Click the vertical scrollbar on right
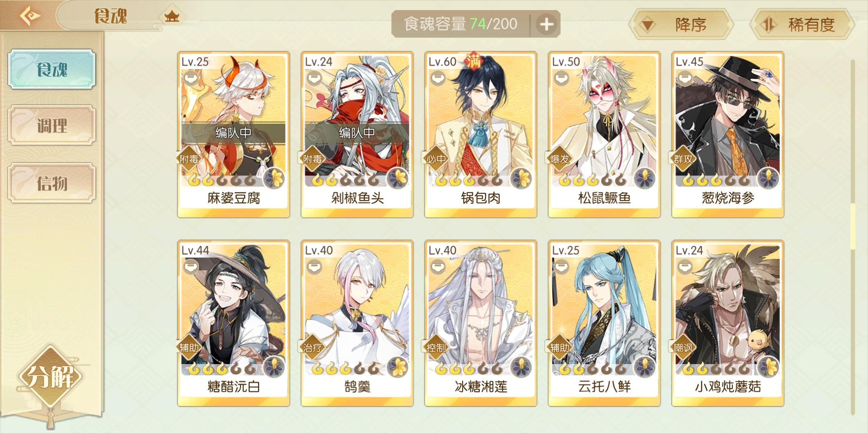Screen dimensions: 868x434 tap(853, 237)
